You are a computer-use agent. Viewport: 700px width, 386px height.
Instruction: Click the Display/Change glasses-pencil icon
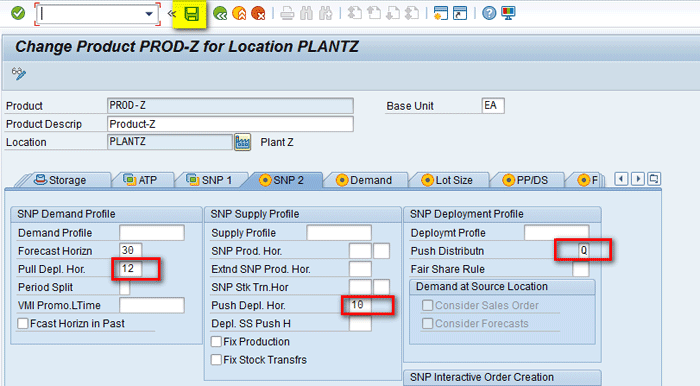coord(19,73)
